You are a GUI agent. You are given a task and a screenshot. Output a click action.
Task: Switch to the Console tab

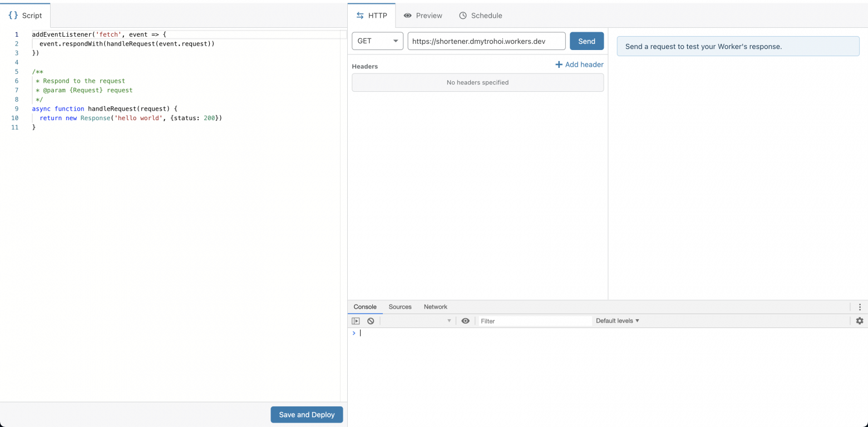(365, 307)
